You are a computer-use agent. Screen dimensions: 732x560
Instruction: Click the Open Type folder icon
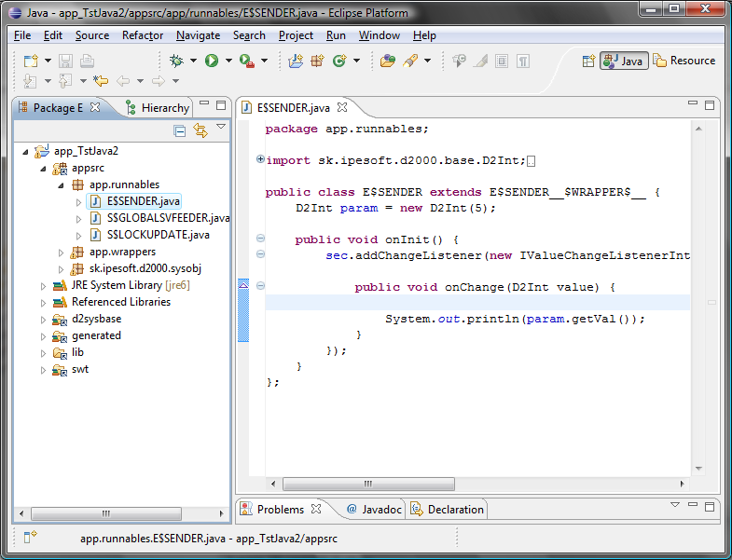coord(387,61)
